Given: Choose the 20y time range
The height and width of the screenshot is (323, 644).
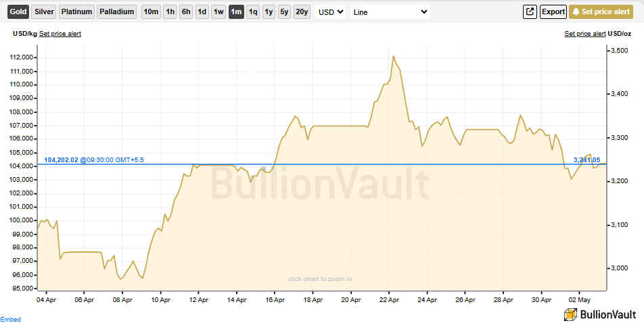Looking at the screenshot, I should pos(302,12).
